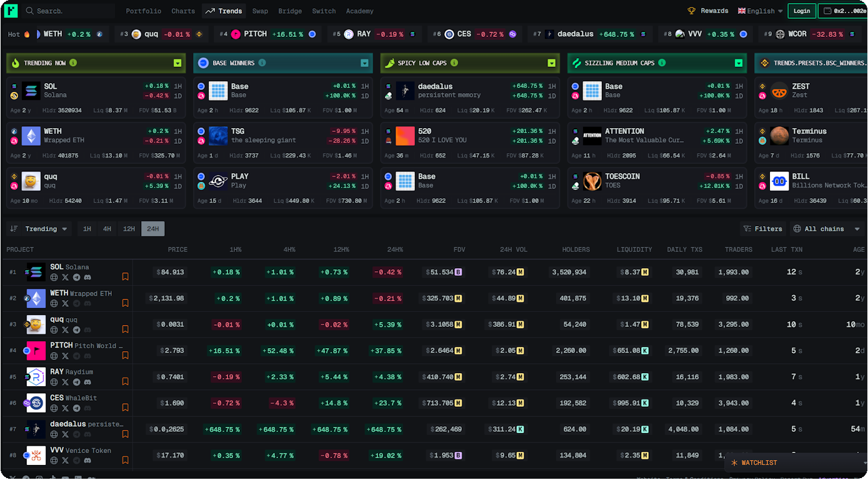
Task: Click the green F logo in the header
Action: point(11,11)
